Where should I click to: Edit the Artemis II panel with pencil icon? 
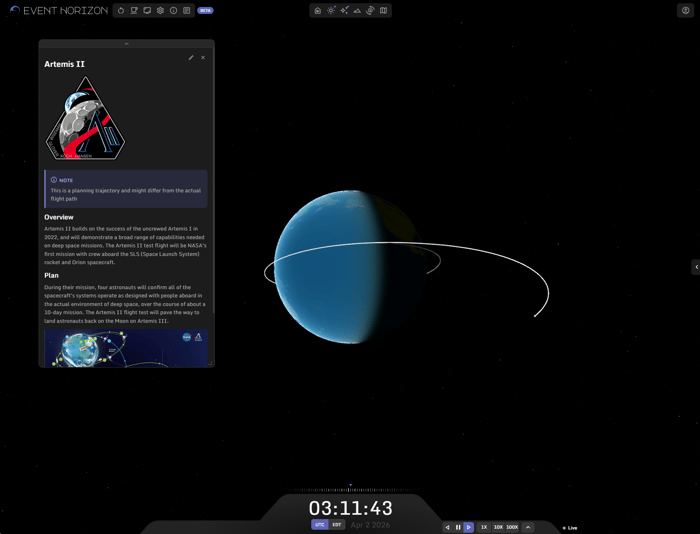tap(191, 58)
